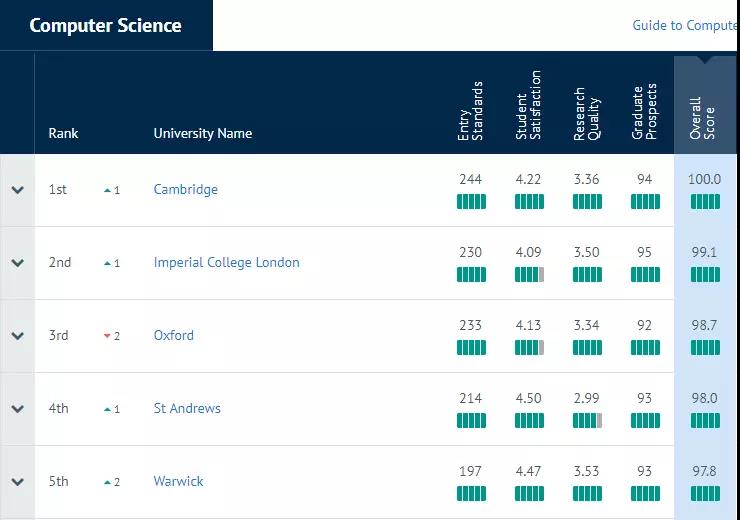Click Cambridge's Research Quality value 3.36
The image size is (740, 520).
point(587,179)
